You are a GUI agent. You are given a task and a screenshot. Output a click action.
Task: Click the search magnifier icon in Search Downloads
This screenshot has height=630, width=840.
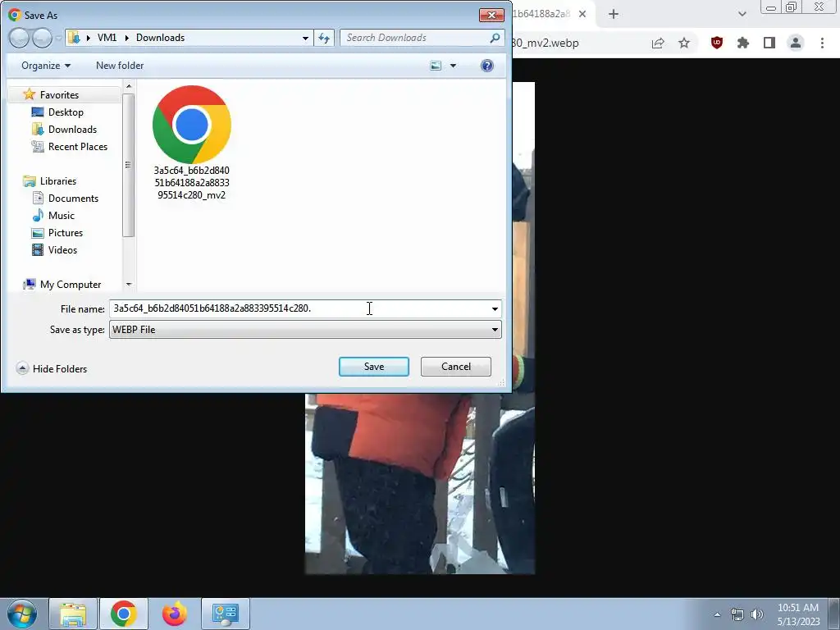point(495,38)
